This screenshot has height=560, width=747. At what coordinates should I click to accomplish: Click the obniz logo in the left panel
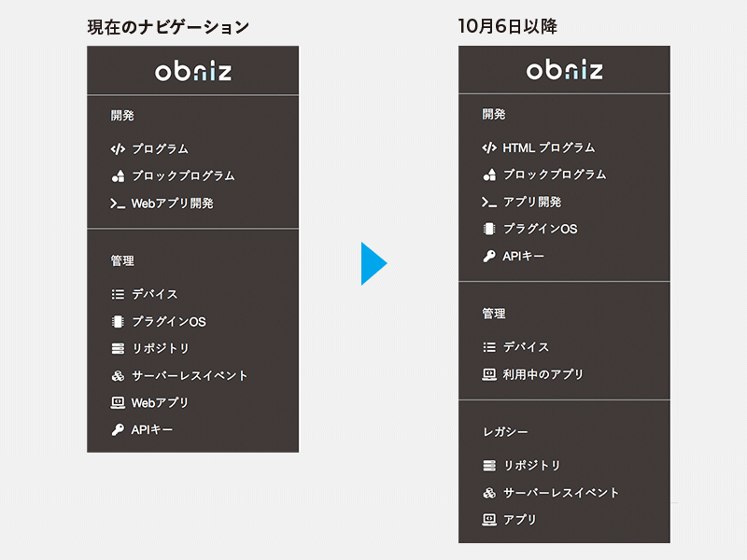(x=192, y=71)
